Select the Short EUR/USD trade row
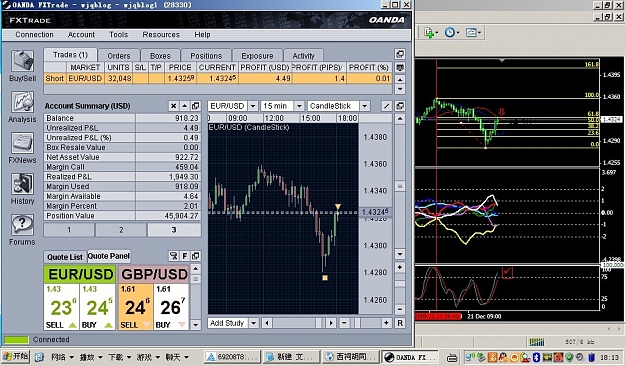 [x=218, y=79]
